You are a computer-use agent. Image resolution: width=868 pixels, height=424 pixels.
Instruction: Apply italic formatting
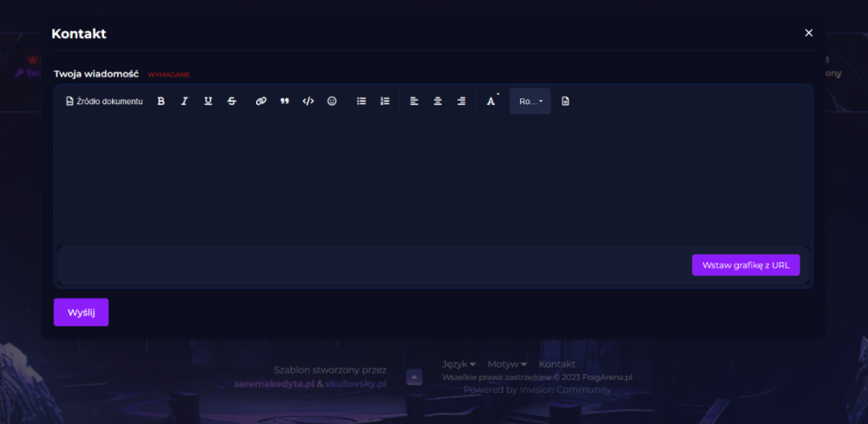pyautogui.click(x=184, y=102)
